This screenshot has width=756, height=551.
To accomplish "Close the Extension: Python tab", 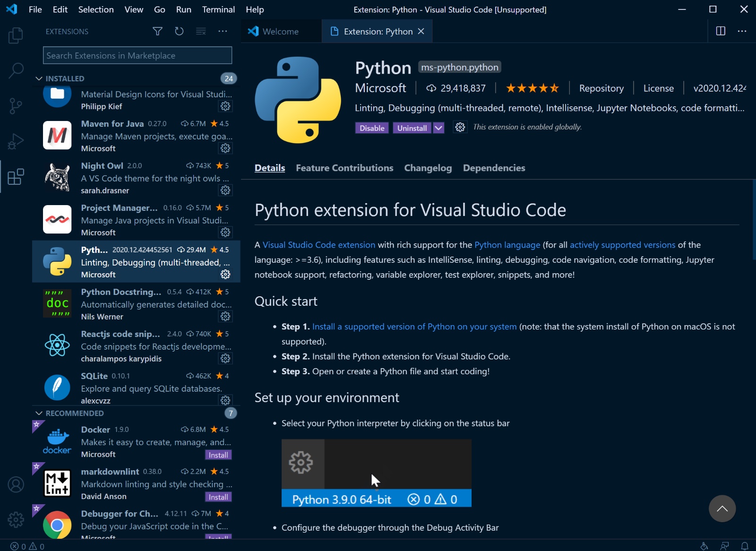I will [421, 31].
